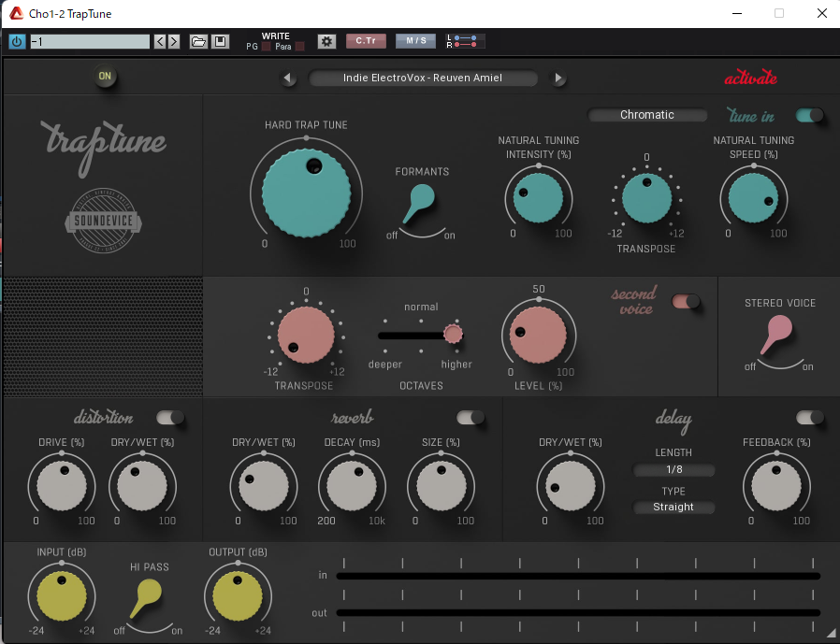Open the delay Length 1/8 dropdown
Screen dimensions: 840x644
(x=673, y=469)
